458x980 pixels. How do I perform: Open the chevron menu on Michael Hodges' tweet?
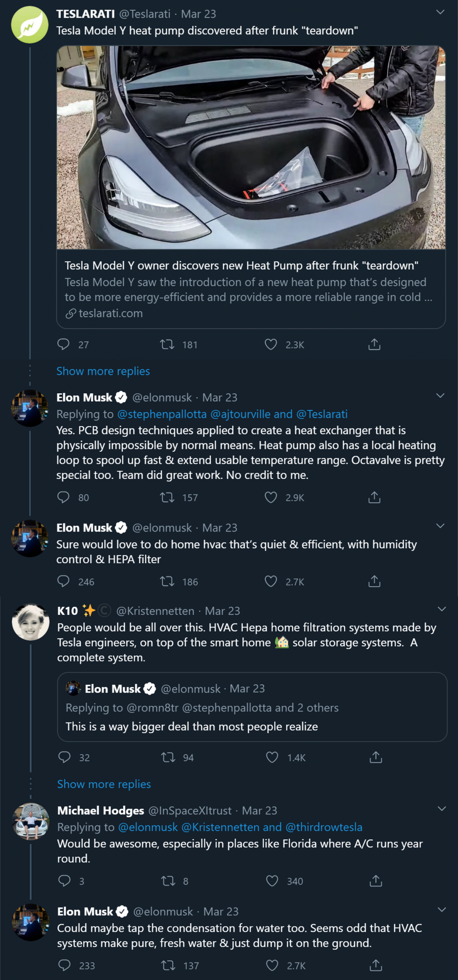(442, 809)
